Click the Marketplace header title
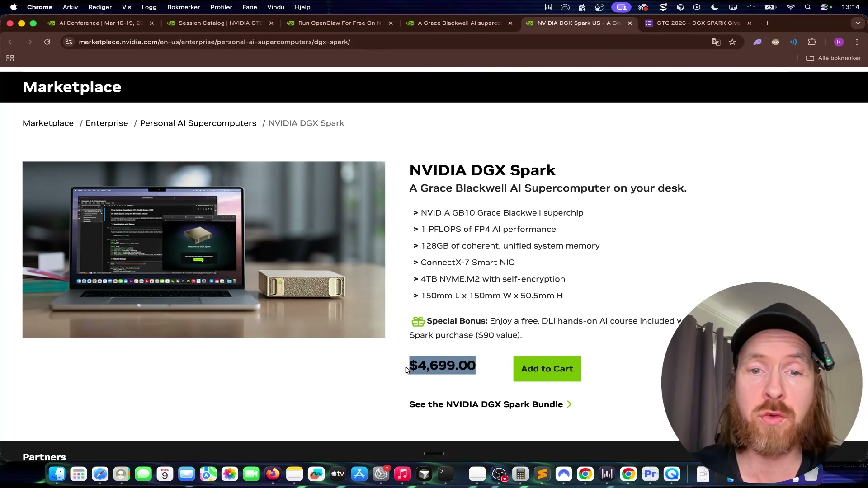This screenshot has height=488, width=868. pyautogui.click(x=72, y=87)
